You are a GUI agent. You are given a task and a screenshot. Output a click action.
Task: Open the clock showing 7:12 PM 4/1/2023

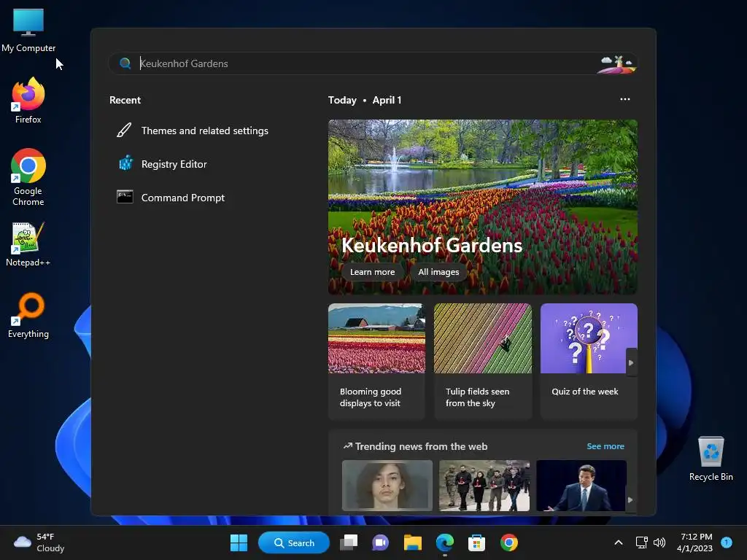pyautogui.click(x=694, y=542)
